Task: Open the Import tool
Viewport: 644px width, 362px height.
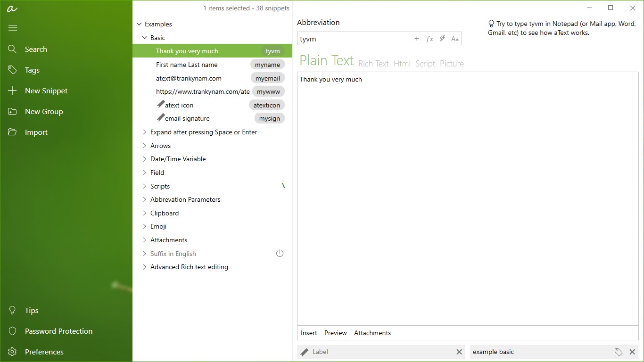Action: (x=36, y=132)
